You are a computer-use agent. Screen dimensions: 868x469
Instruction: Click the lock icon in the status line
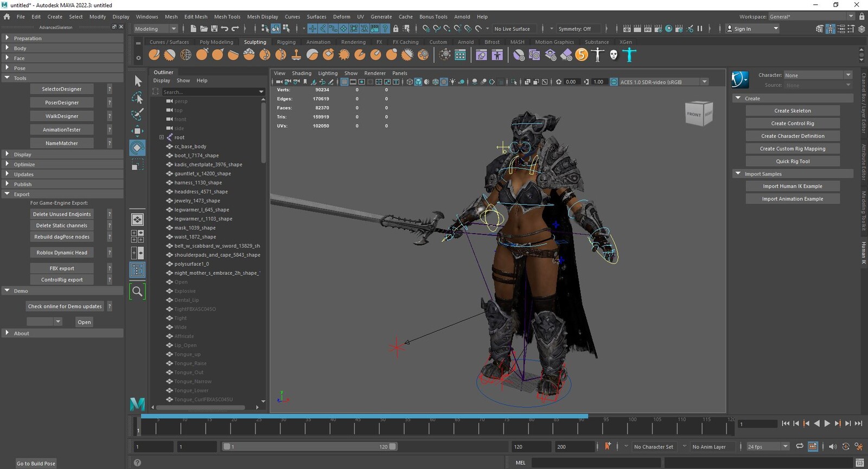click(395, 29)
